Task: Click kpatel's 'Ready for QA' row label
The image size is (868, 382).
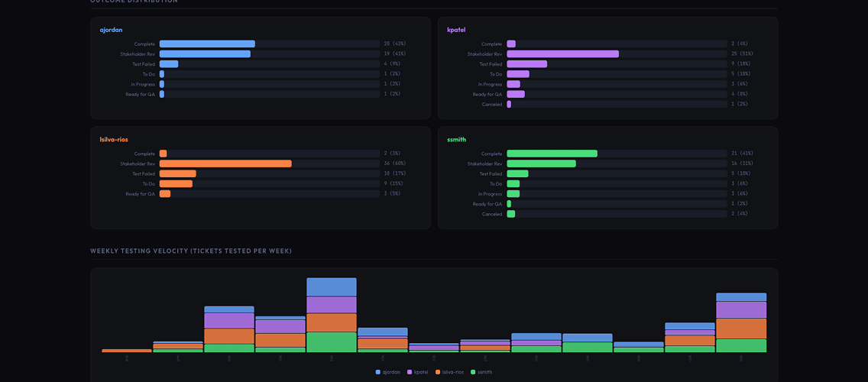Action: click(x=487, y=94)
